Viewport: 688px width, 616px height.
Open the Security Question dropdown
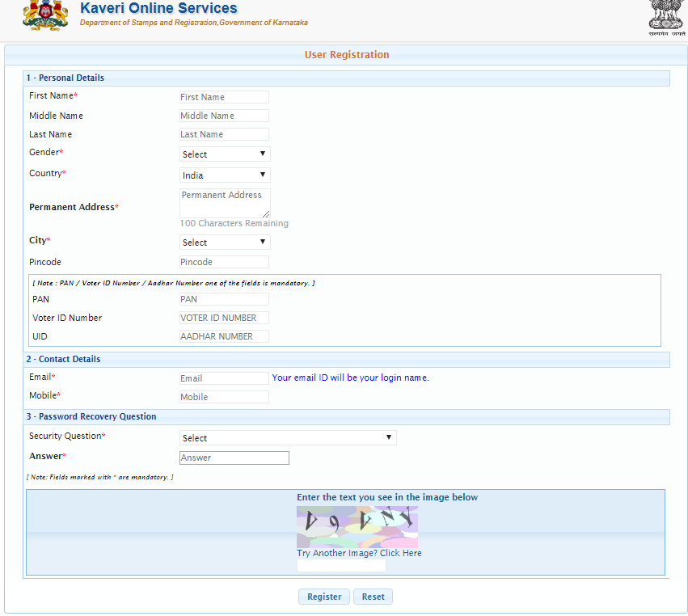[x=287, y=437]
